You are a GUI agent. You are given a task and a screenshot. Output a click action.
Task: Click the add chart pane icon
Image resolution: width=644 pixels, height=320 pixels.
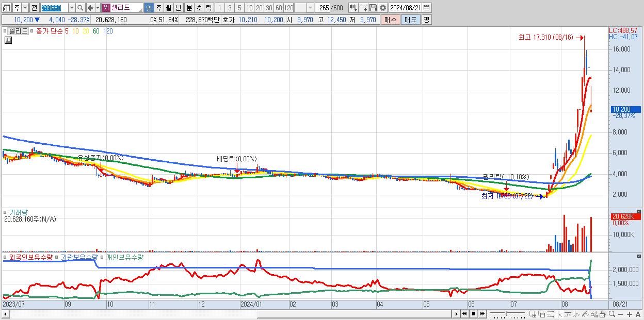533,314
